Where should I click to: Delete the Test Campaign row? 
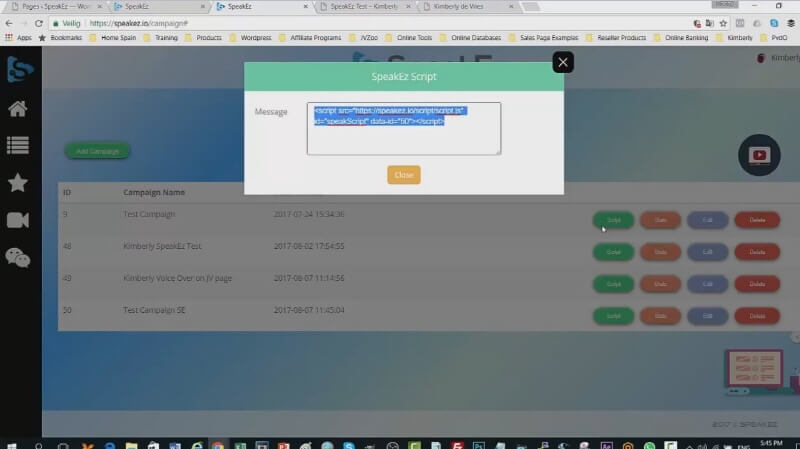tap(757, 220)
